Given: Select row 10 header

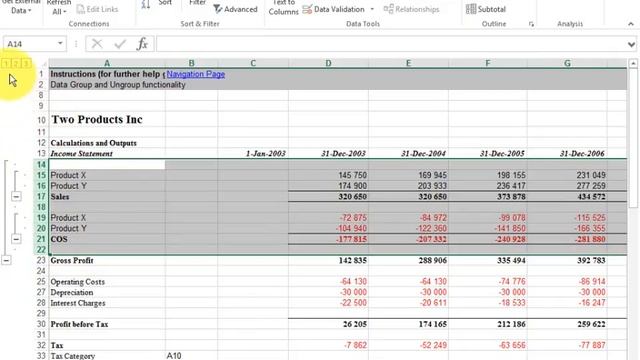Looking at the screenshot, I should pyautogui.click(x=41, y=120).
